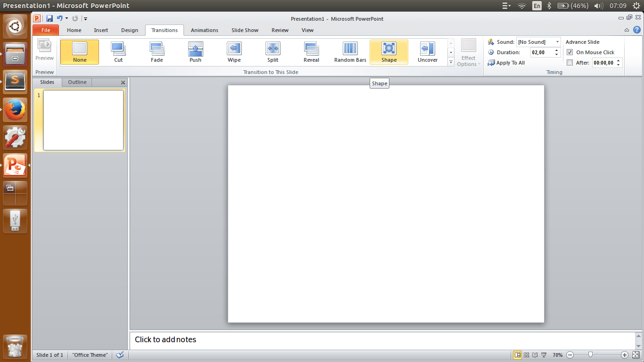This screenshot has height=362, width=644.
Task: Start Slide Show from status bar icon
Action: [x=544, y=355]
